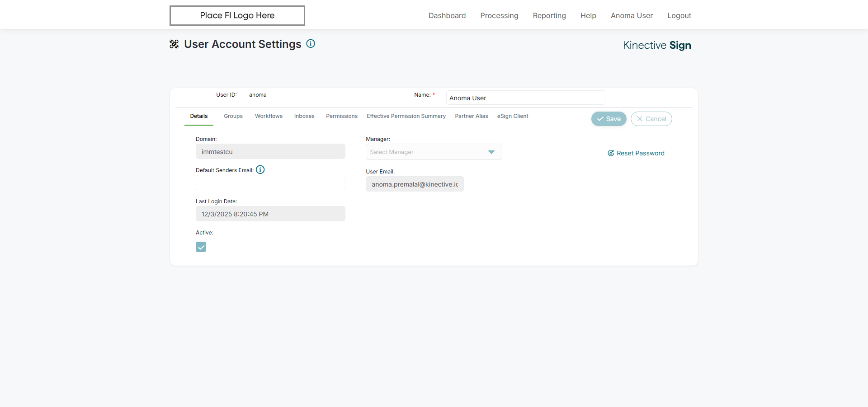Switch to the Groups tab
The image size is (868, 407).
tap(233, 116)
